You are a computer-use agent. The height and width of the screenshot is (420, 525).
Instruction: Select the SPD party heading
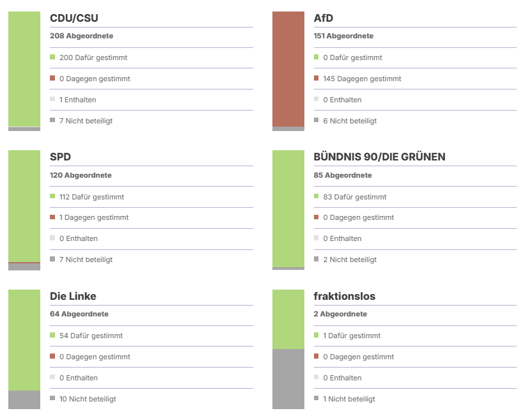(60, 157)
